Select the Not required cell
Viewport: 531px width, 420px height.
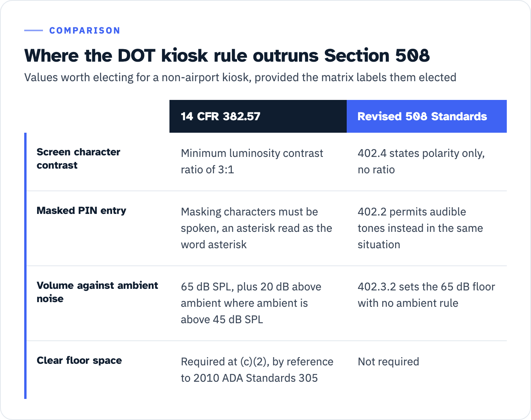[x=388, y=361]
